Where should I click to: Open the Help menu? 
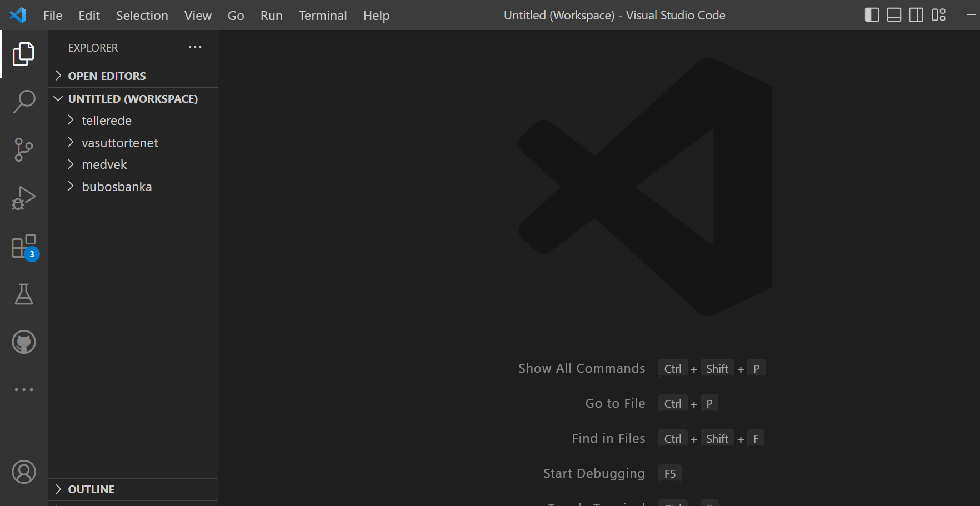coord(376,16)
